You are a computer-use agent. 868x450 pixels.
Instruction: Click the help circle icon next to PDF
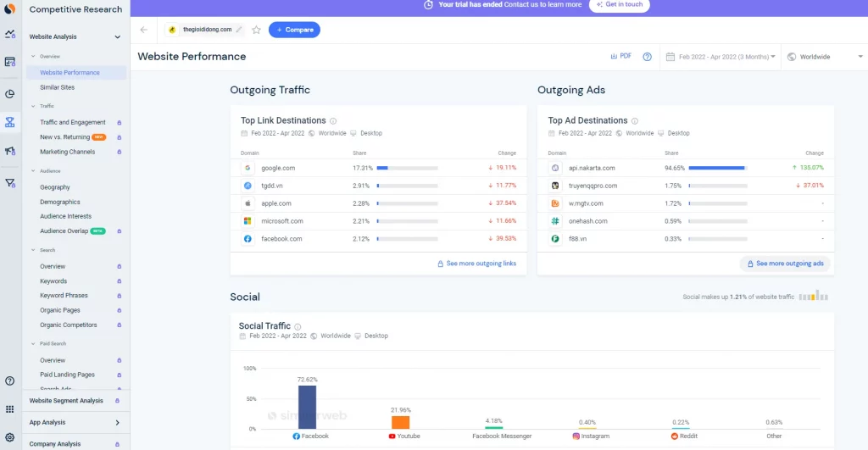647,57
